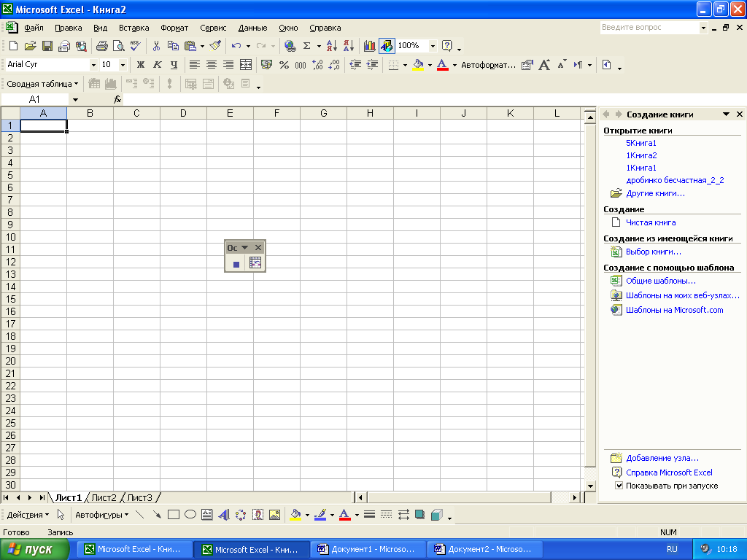Open the 'Формат' menu

click(174, 28)
